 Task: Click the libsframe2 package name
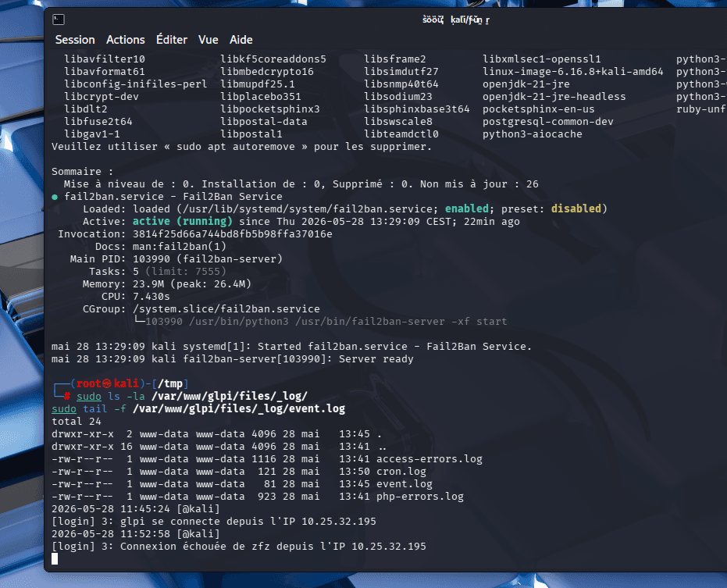395,59
